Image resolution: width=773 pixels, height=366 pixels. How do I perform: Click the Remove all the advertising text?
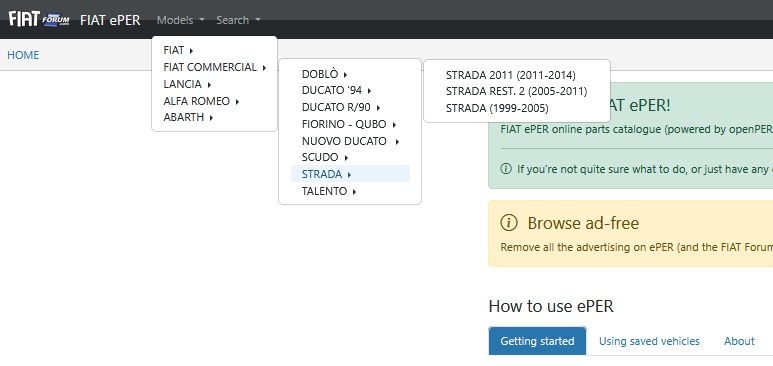(x=636, y=247)
